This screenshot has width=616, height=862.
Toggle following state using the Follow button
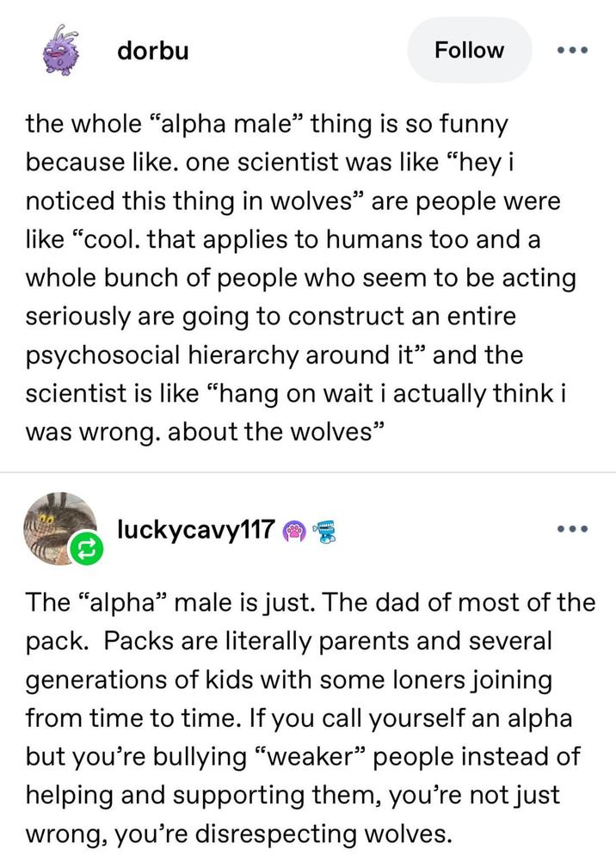pos(469,50)
